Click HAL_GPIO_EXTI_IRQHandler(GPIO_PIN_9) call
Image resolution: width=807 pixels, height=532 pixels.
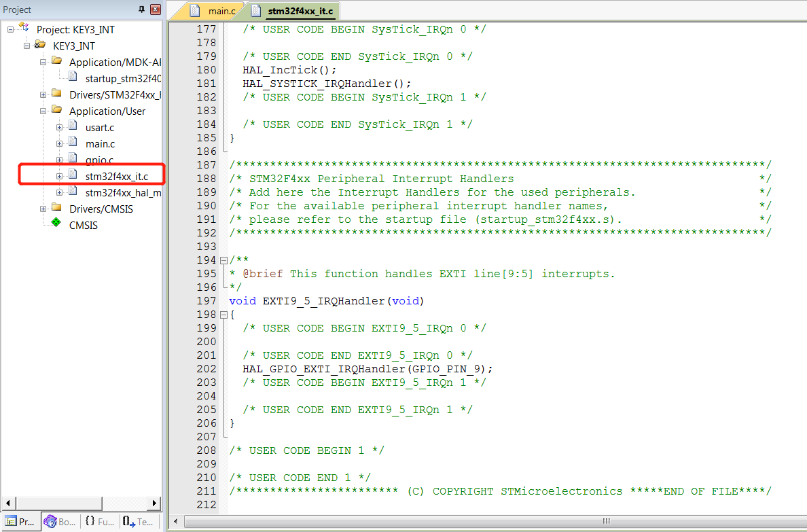pyautogui.click(x=367, y=369)
